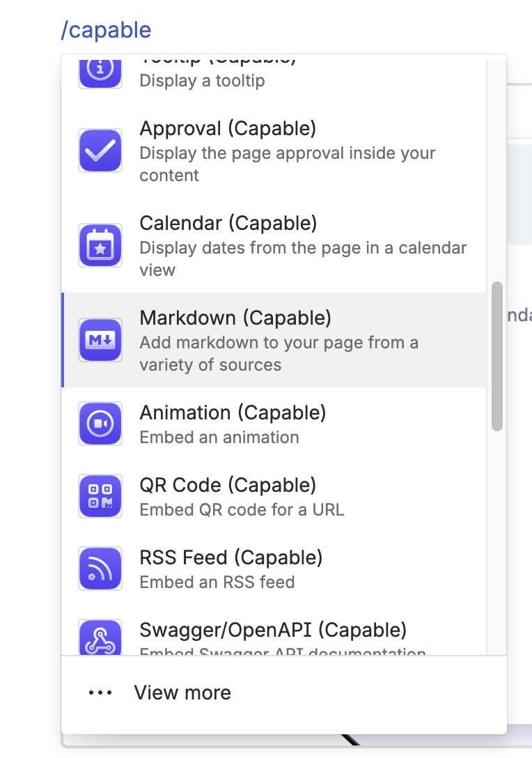Click the QR Code icon
The height and width of the screenshot is (758, 532).
click(x=100, y=496)
